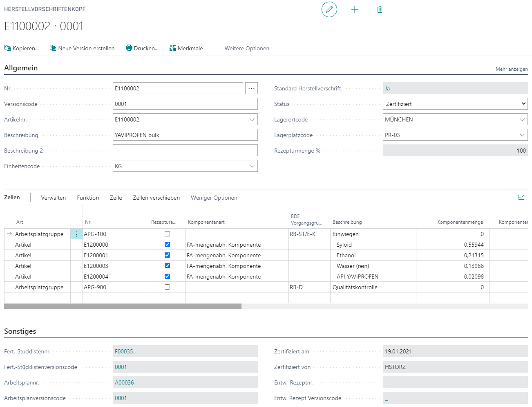
Task: Open the Einheitencode KG dropdown
Action: (x=252, y=166)
